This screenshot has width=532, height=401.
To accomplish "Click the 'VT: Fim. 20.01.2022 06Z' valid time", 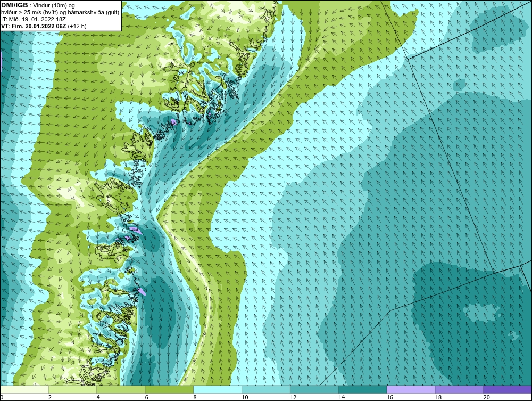I will [x=34, y=26].
